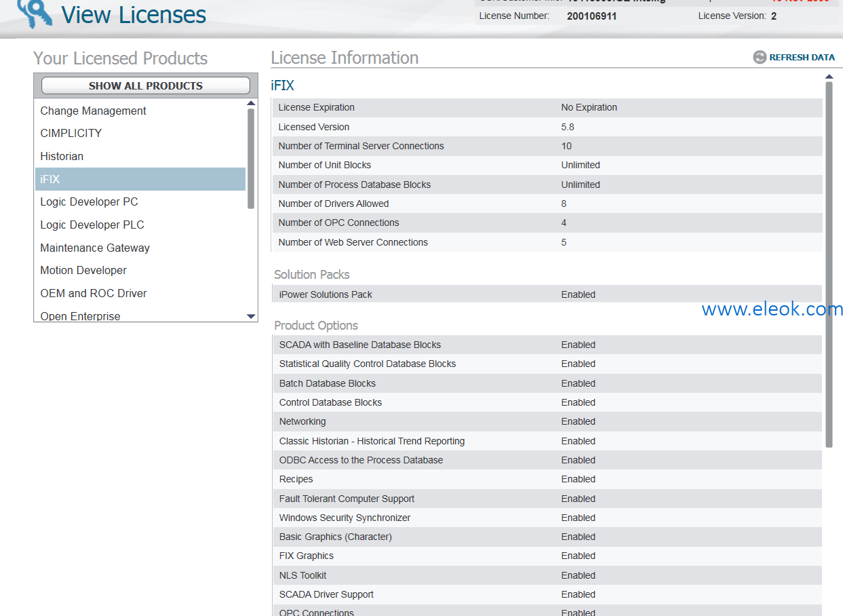843x616 pixels.
Task: Click the No Expiration value
Action: pos(589,107)
